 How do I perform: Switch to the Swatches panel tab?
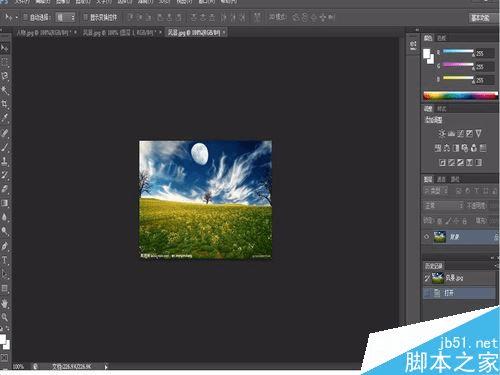441,38
